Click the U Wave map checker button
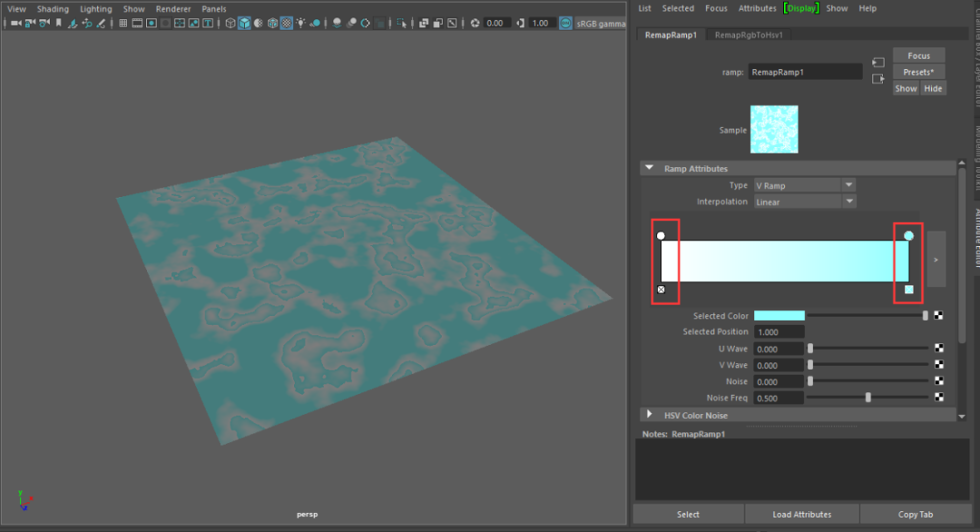The width and height of the screenshot is (980, 532). pos(939,349)
